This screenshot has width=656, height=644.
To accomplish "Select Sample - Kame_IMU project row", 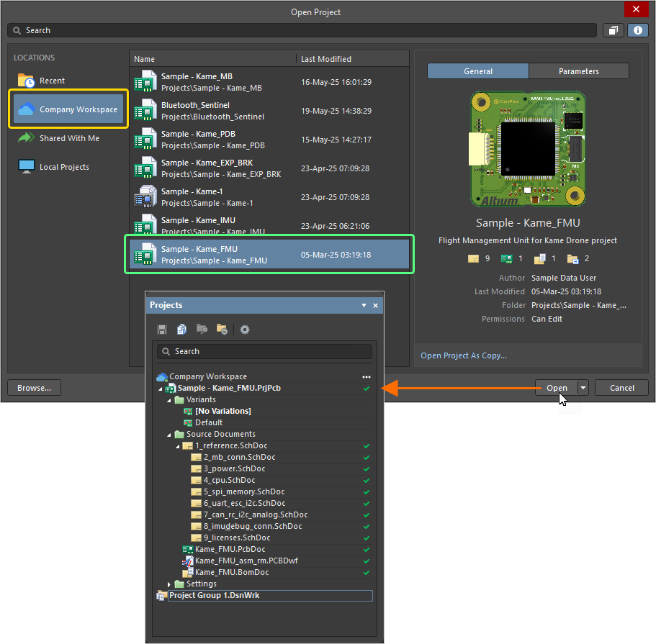I will [x=269, y=225].
